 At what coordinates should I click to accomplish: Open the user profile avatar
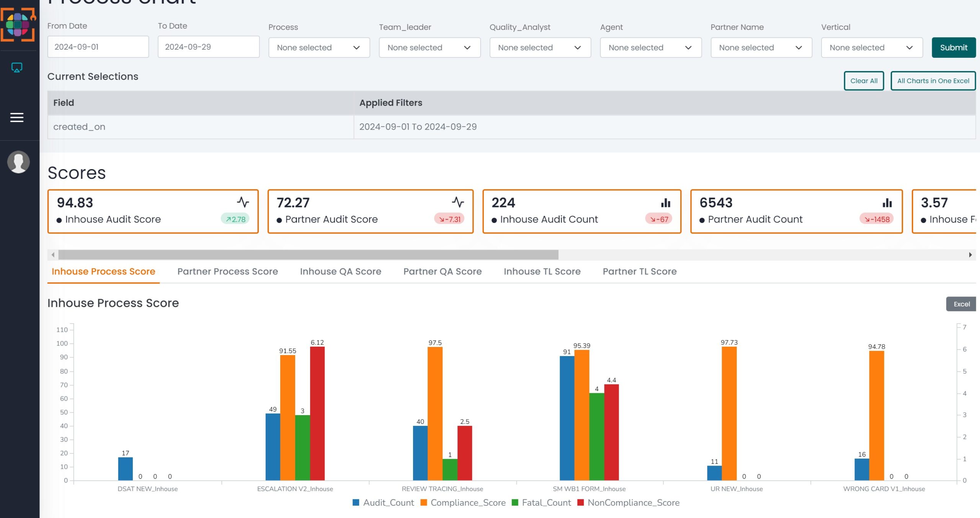[18, 162]
